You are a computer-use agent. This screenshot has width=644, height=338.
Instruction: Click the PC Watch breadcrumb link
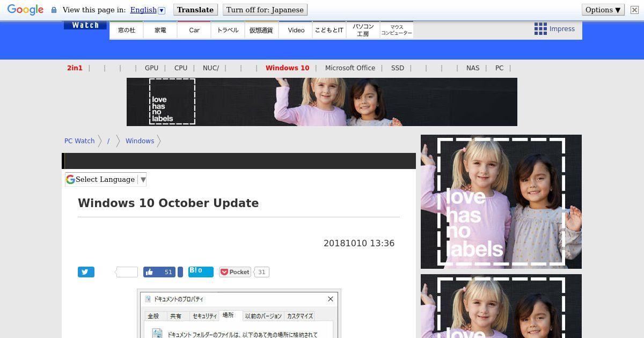tap(79, 141)
